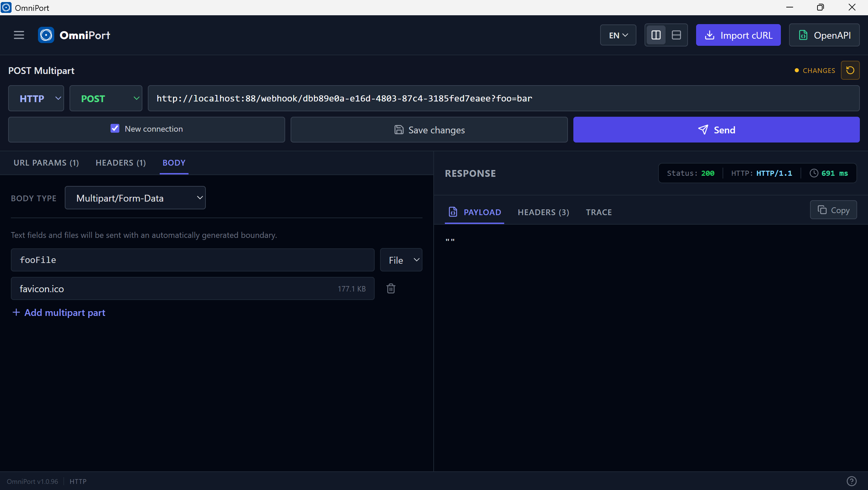Image resolution: width=868 pixels, height=490 pixels.
Task: Click the request URL input field
Action: tap(504, 98)
